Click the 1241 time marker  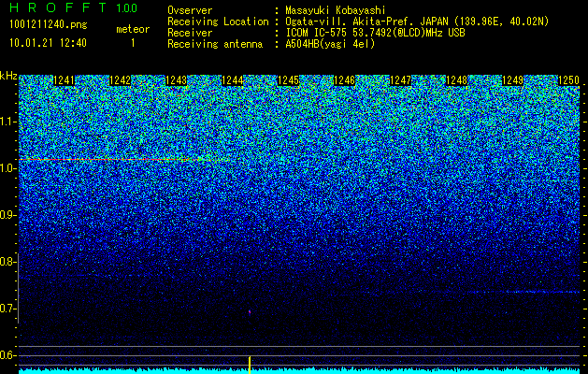(x=65, y=80)
